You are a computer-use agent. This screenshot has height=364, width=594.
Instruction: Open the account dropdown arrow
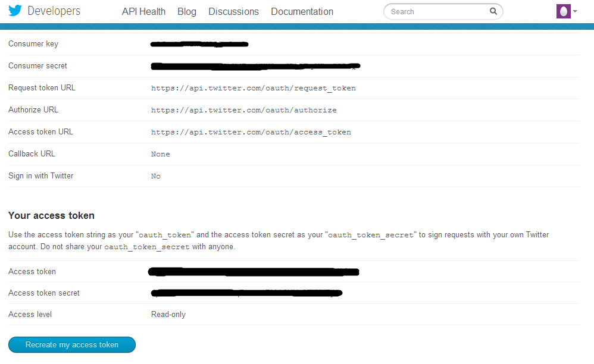(575, 11)
